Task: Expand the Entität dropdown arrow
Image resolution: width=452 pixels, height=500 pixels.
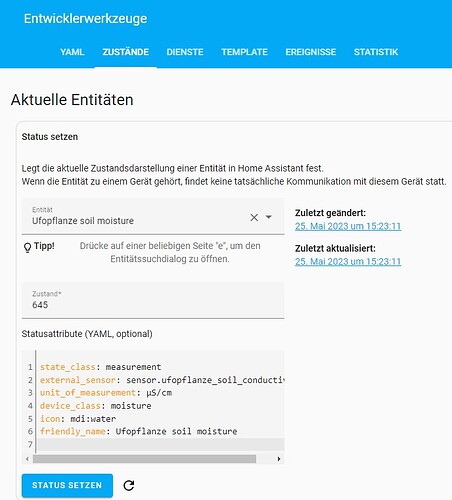Action: [x=269, y=217]
